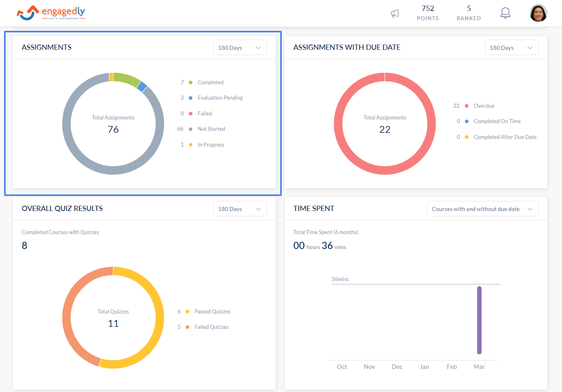Click the red Overdue donut ring

tap(385, 170)
